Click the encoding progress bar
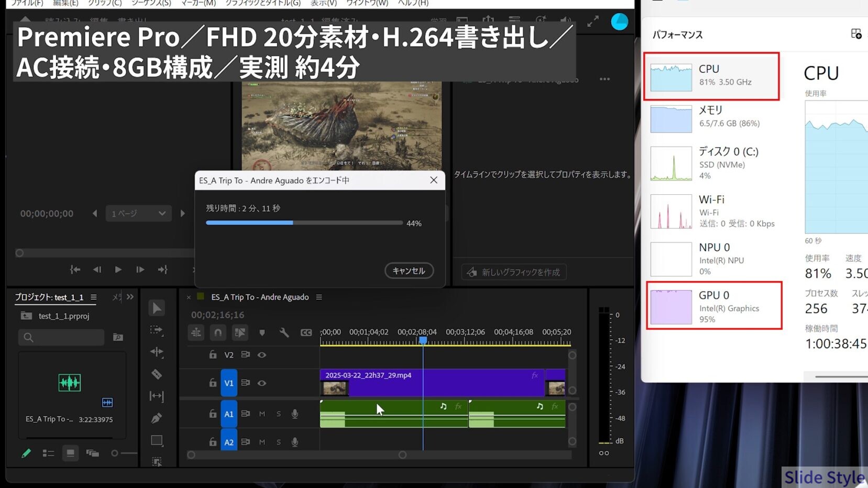 (304, 223)
